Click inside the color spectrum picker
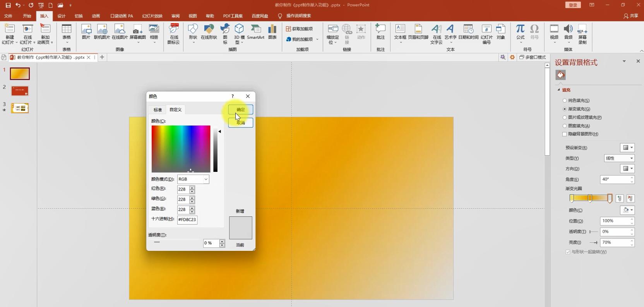644x307 pixels. 181,149
